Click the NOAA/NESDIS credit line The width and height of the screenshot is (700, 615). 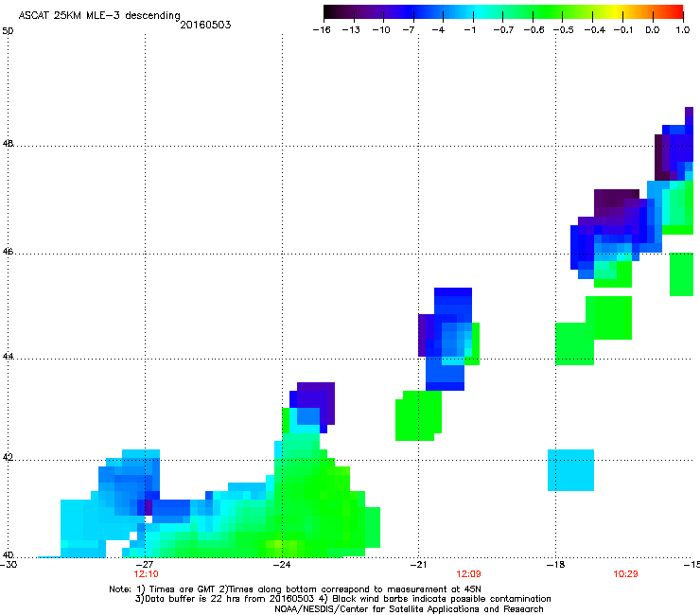pyautogui.click(x=409, y=609)
